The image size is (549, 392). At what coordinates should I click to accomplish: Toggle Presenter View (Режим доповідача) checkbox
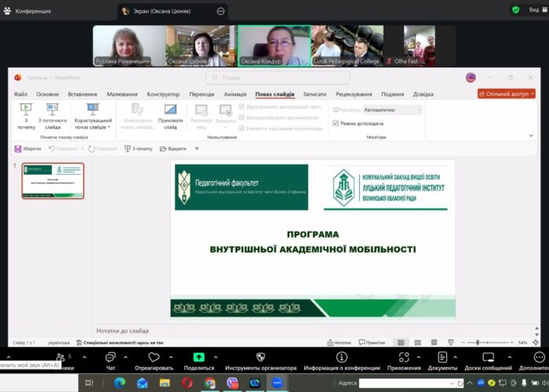tap(336, 123)
